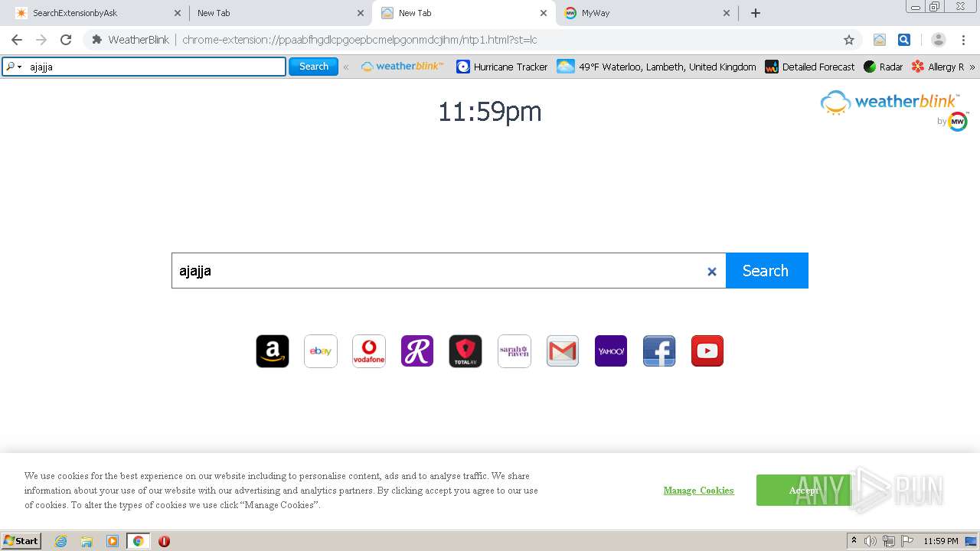Open Windows Media Player from the taskbar
The image size is (980, 551).
113,541
